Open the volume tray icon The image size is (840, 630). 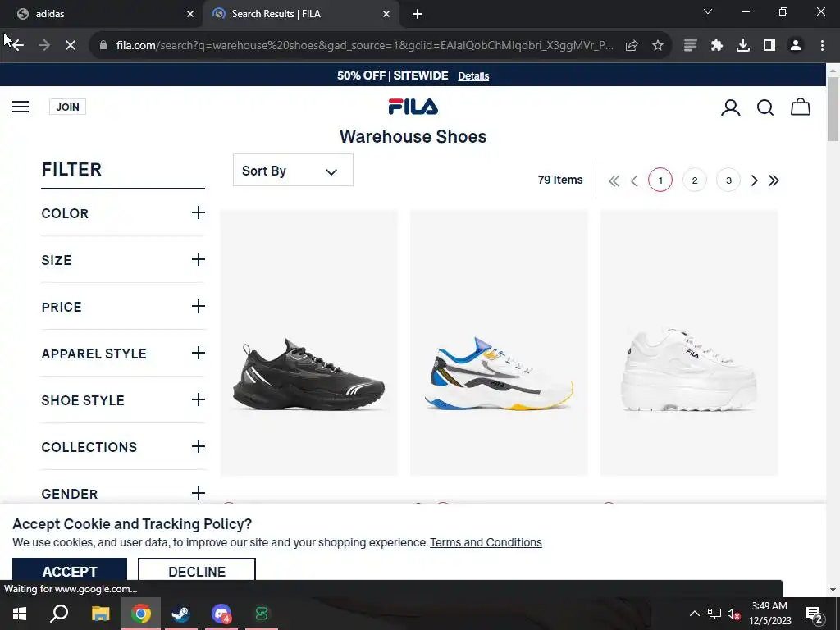(733, 614)
